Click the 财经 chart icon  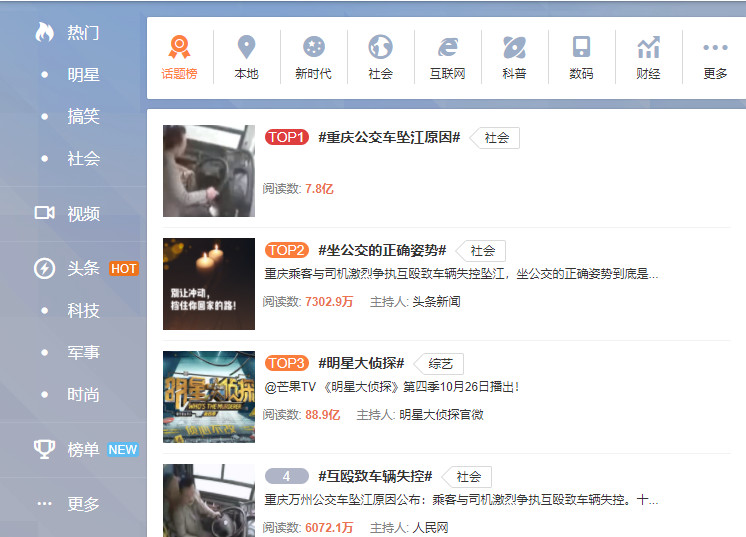point(648,47)
